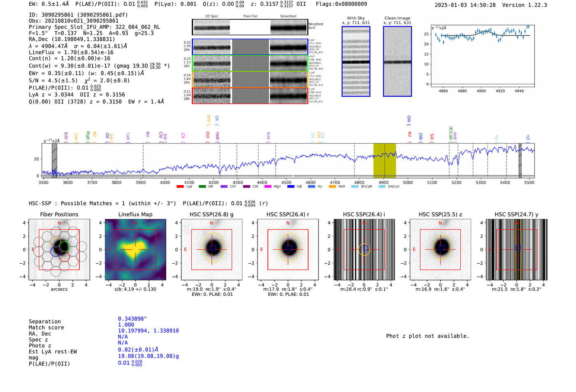This screenshot has height=392, width=576.
Task: Click the Primary Spec_Slot_IFU_AMP line
Action: (95, 27)
